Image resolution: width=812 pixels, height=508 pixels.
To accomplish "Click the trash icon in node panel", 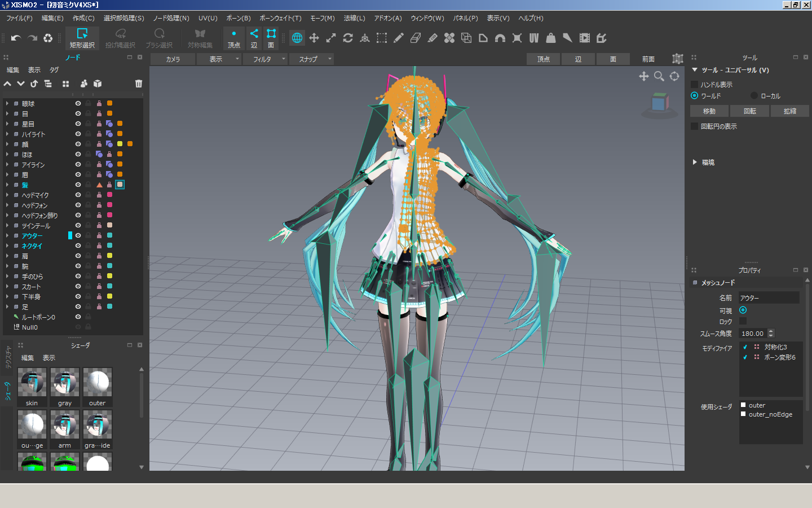I will click(139, 84).
